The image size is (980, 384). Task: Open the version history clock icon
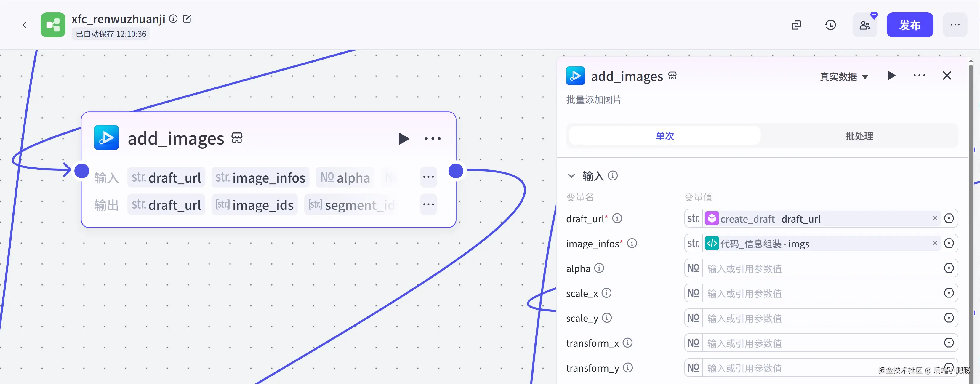click(x=830, y=25)
